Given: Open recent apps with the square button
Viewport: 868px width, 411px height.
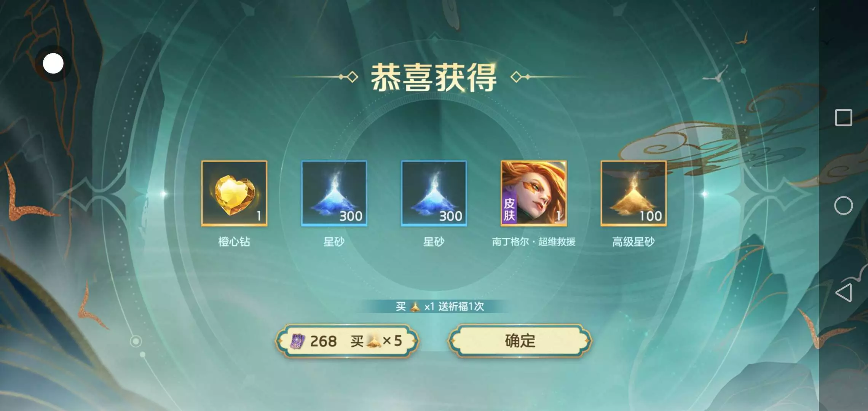Looking at the screenshot, I should tap(843, 118).
